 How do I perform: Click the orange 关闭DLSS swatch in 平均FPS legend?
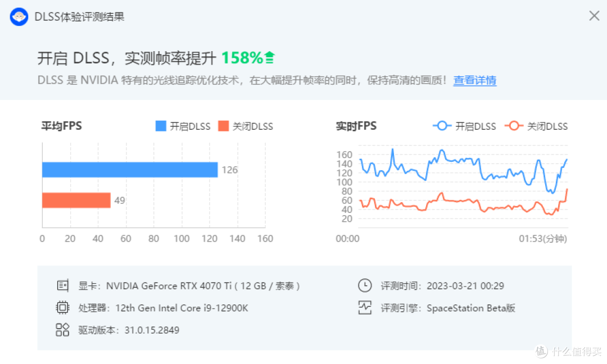tap(223, 126)
